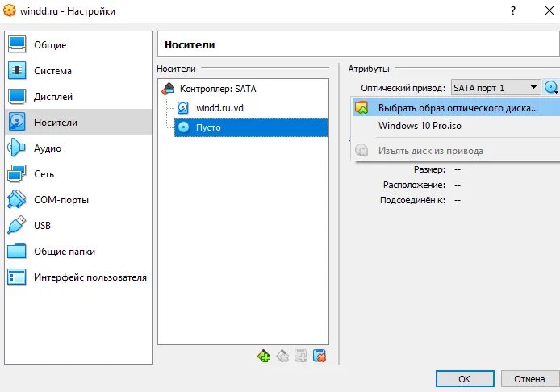Click the Расположение label
The image size is (560, 392).
(414, 185)
